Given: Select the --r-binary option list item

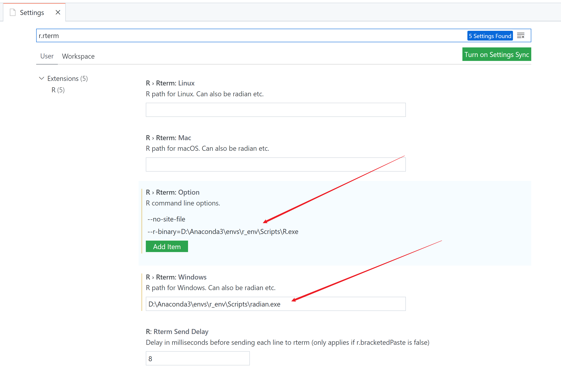Looking at the screenshot, I should coord(223,231).
